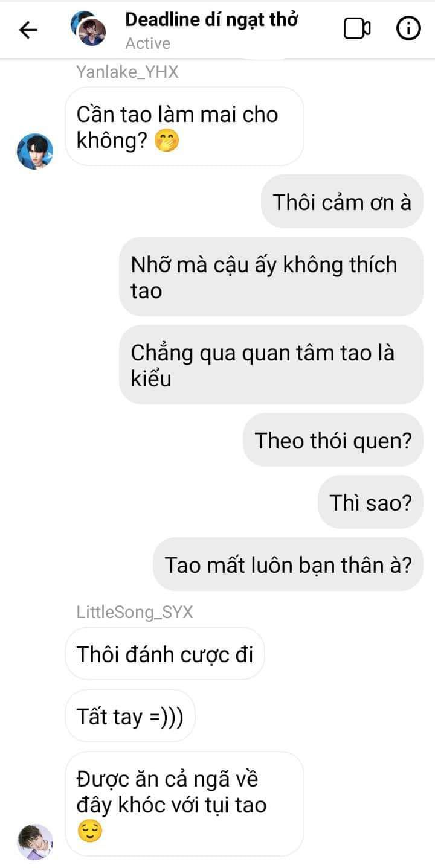The image size is (435, 868).
Task: Tap the message Nhỡ mà cậu ấy không thích tao
Action: click(x=271, y=277)
